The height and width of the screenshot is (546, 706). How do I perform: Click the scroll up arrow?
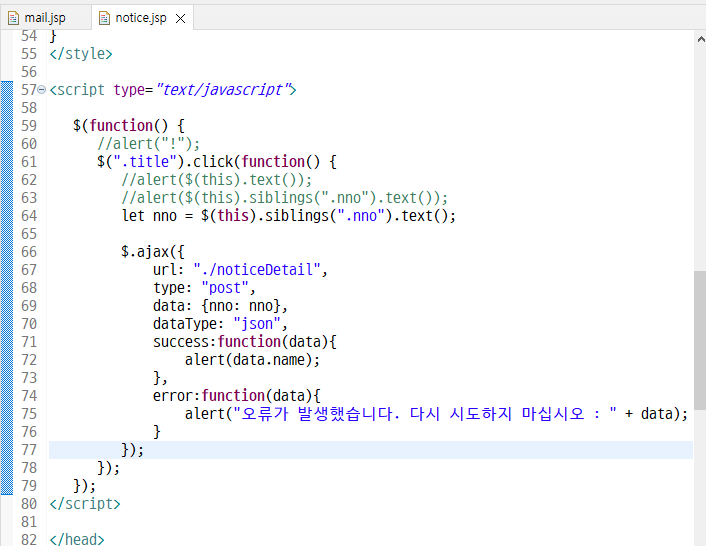click(701, 40)
